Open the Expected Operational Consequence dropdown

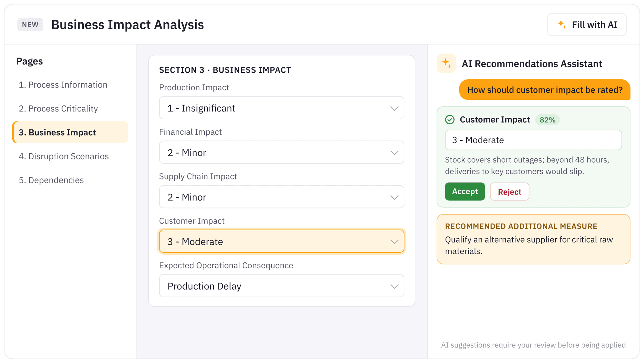click(x=281, y=286)
